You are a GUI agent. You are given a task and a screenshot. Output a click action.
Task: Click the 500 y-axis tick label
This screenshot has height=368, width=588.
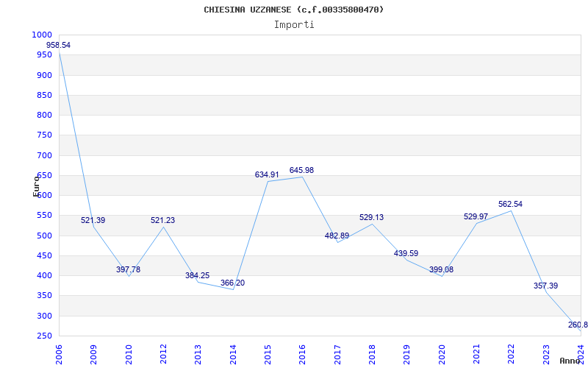tap(44, 236)
